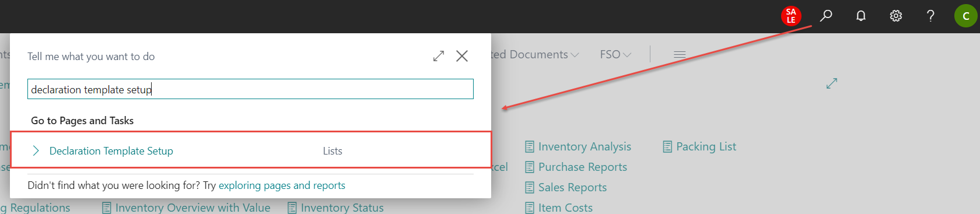Open the hamburger more-options menu

[x=680, y=54]
